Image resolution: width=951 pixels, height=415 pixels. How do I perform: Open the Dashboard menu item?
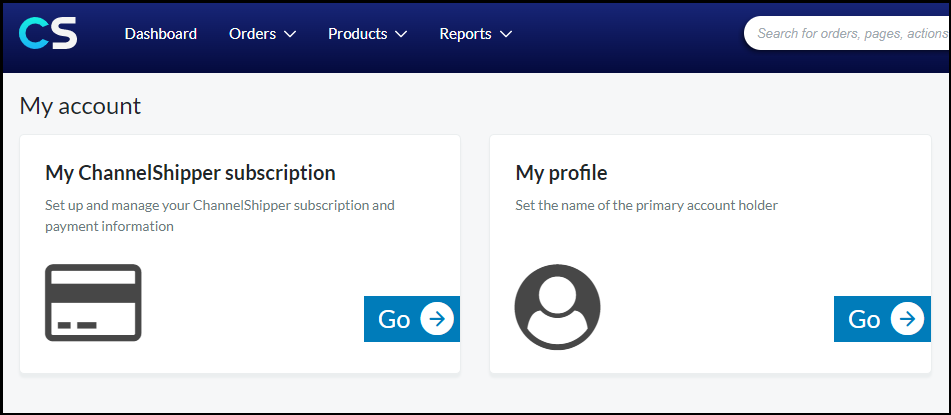click(x=161, y=34)
